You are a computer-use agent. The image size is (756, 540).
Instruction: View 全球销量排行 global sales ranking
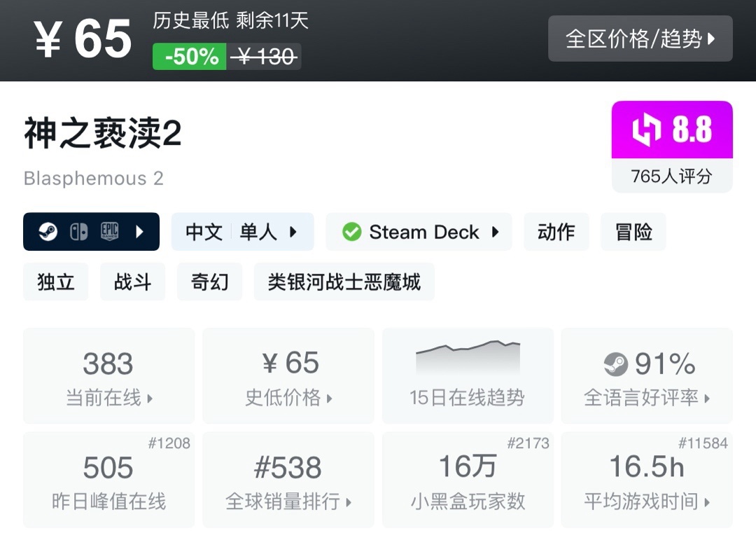[x=288, y=480]
